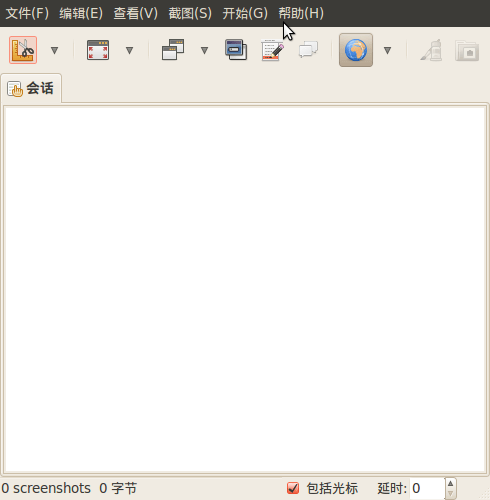Image resolution: width=490 pixels, height=500 pixels.
Task: Expand region capture dropdown arrow
Action: point(54,50)
